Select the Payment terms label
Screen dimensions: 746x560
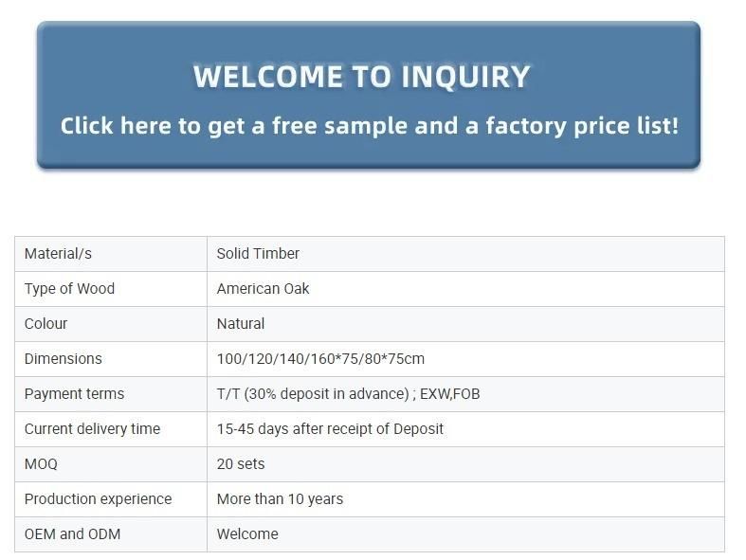74,394
